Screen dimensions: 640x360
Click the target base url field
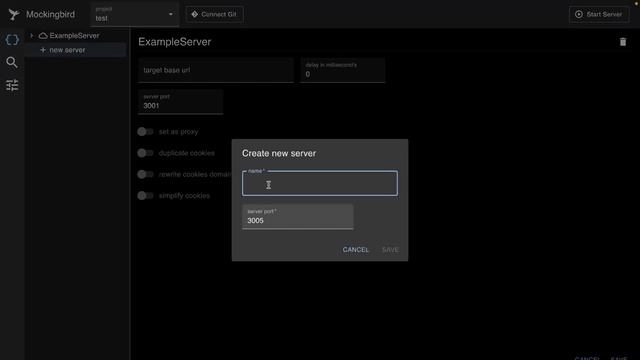click(x=216, y=70)
